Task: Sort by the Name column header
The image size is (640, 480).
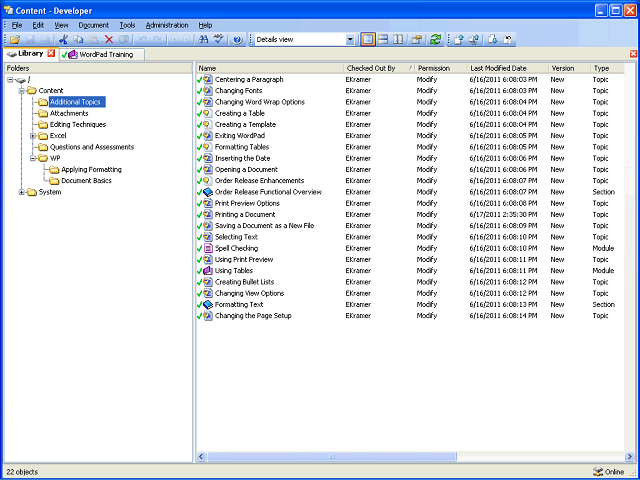Action: [270, 68]
